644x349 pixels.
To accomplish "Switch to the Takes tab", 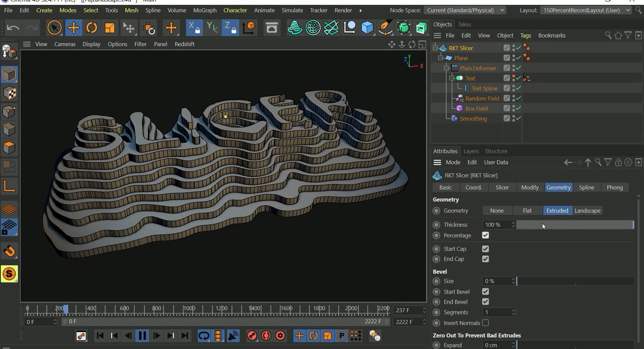I will 464,24.
